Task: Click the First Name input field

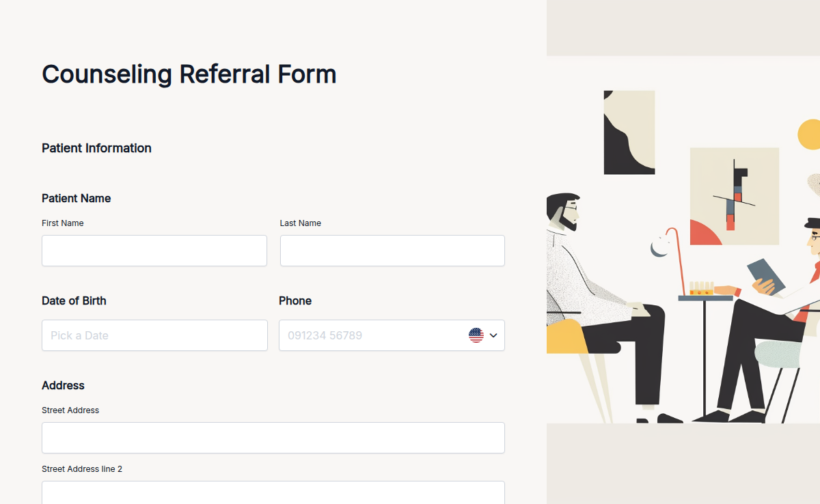Action: (154, 251)
